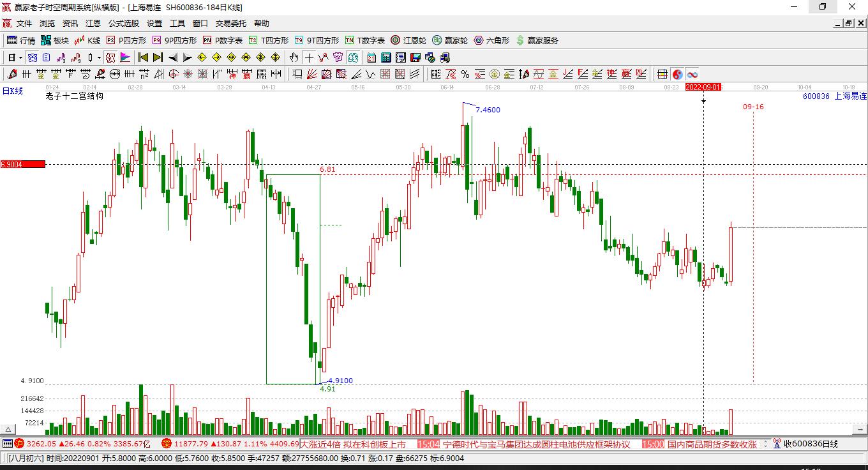
Task: Select the red pencil drawing tool
Action: tap(11, 74)
